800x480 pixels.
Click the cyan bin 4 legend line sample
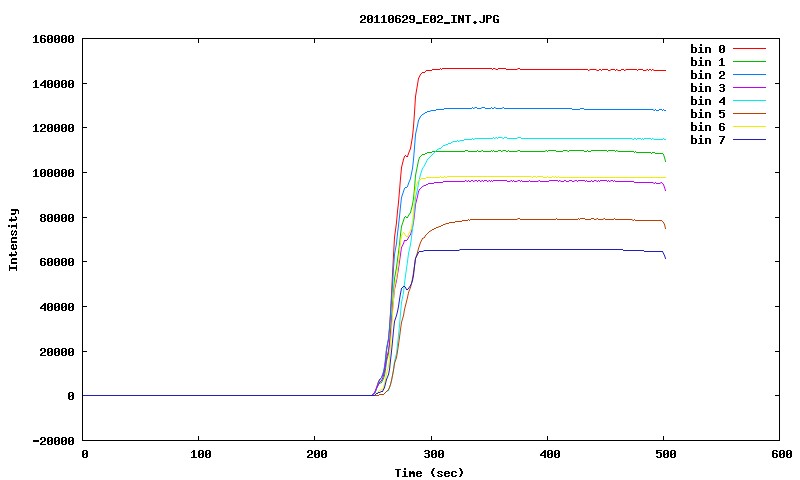point(749,100)
